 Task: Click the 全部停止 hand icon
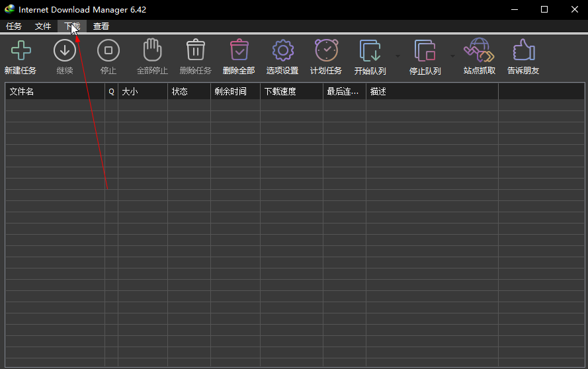152,50
